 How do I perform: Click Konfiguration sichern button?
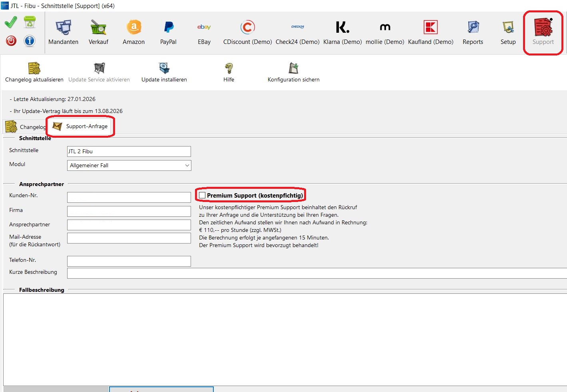pyautogui.click(x=293, y=72)
